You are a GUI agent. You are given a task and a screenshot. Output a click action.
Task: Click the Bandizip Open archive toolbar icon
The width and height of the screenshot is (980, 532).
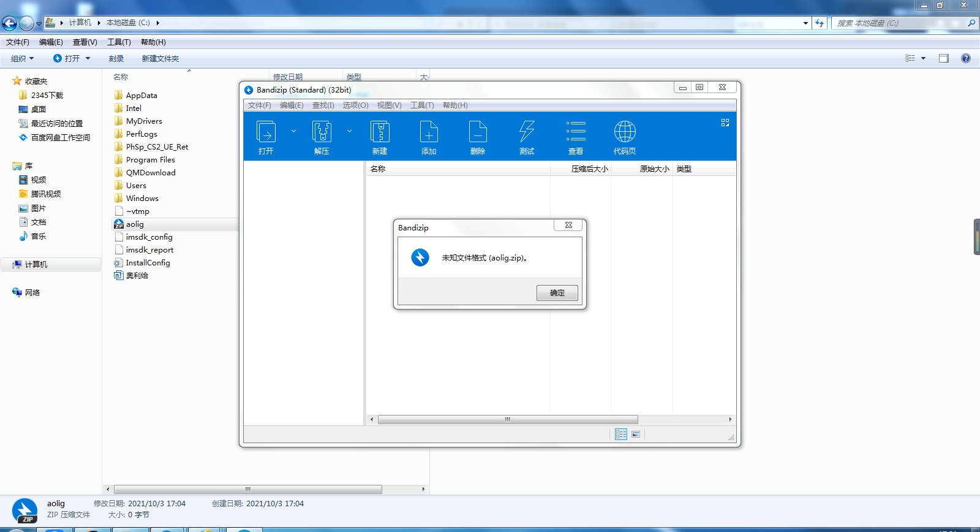[266, 132]
